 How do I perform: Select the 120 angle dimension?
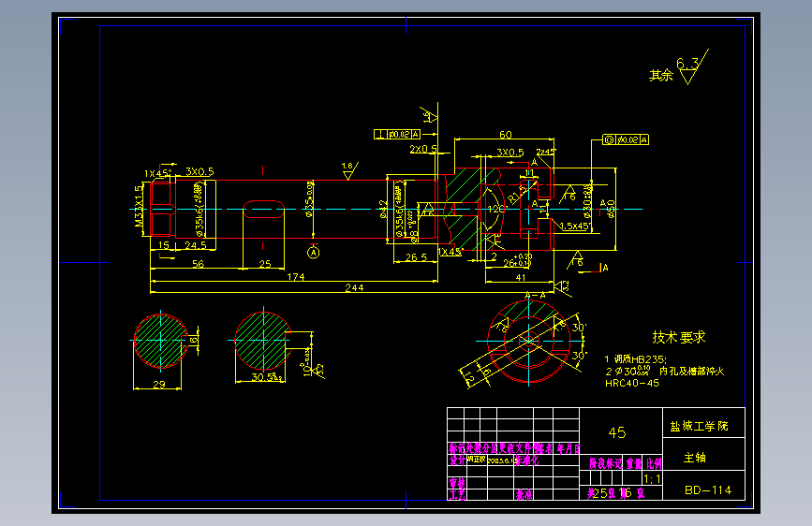pos(495,209)
